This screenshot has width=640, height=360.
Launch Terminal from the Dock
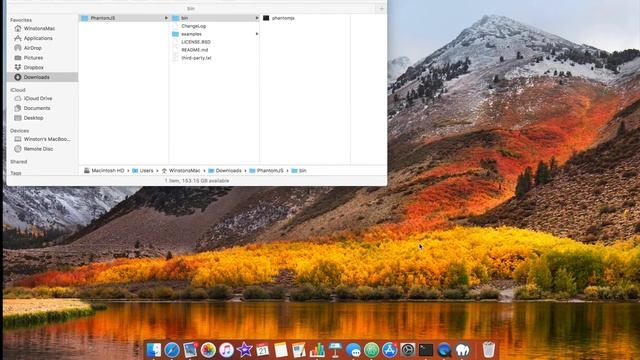click(x=426, y=350)
